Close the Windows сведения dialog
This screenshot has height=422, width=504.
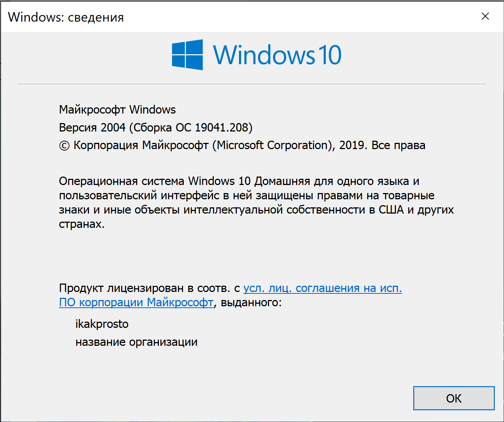(485, 16)
